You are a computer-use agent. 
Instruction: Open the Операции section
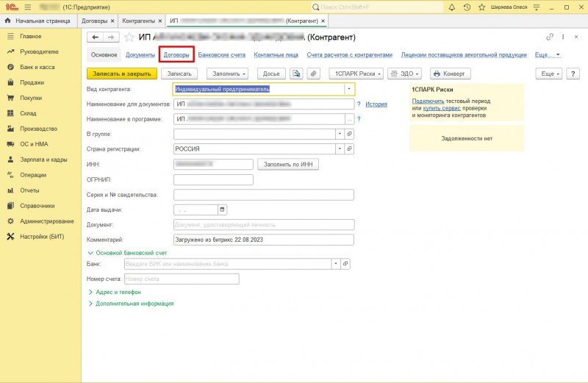pos(33,175)
